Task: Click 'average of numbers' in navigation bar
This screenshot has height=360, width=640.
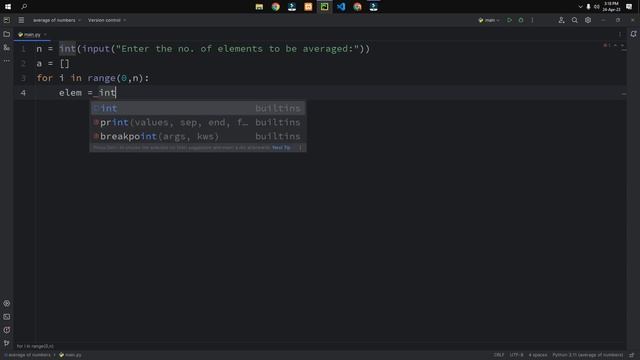Action: coord(27,355)
